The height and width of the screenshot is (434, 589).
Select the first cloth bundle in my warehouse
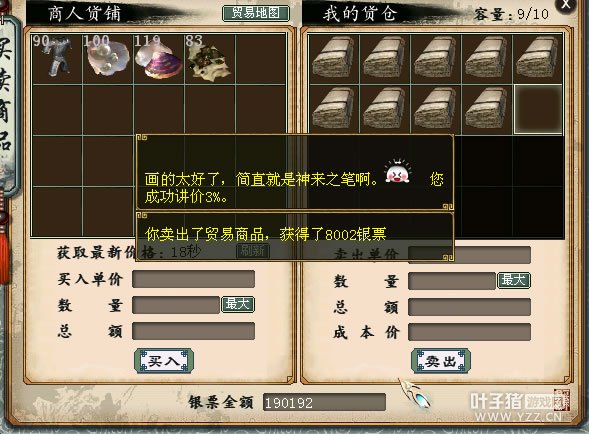pos(334,59)
